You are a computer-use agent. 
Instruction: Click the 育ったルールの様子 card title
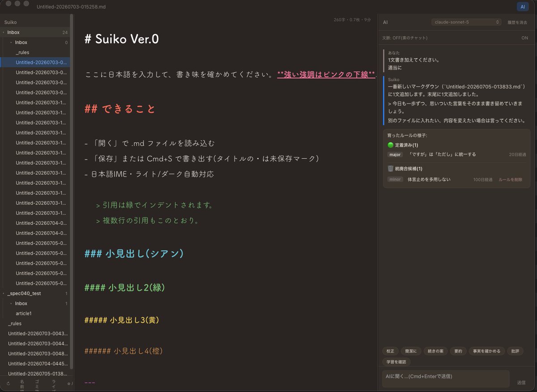[407, 135]
